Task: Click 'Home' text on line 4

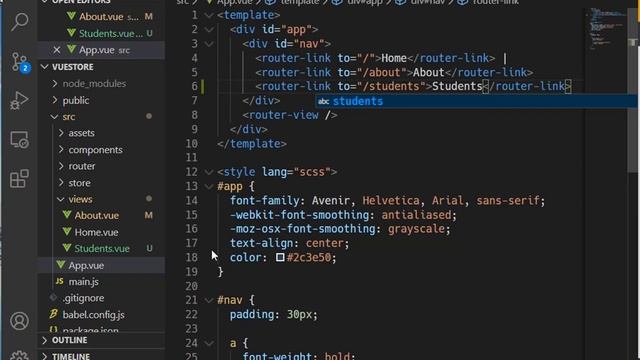Action: (394, 58)
